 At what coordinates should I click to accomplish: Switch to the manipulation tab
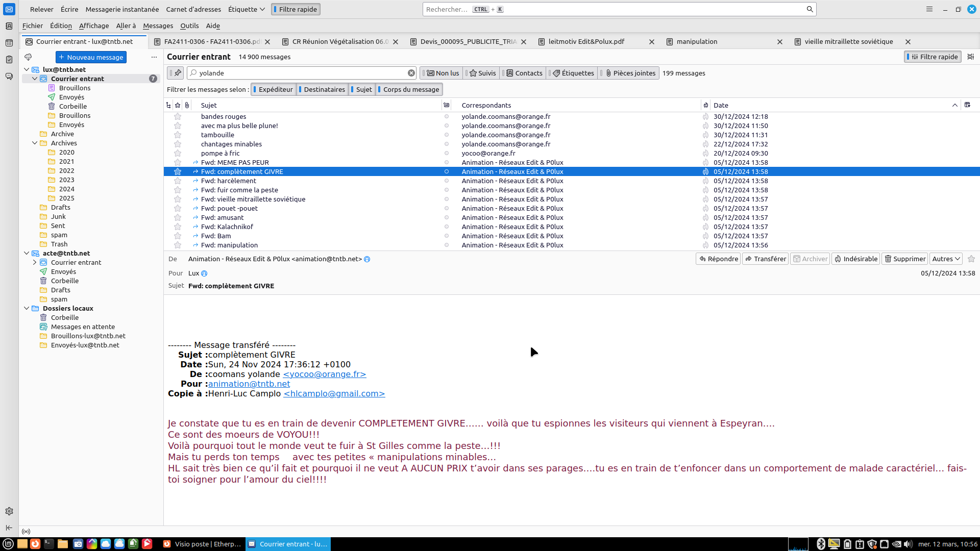(697, 41)
